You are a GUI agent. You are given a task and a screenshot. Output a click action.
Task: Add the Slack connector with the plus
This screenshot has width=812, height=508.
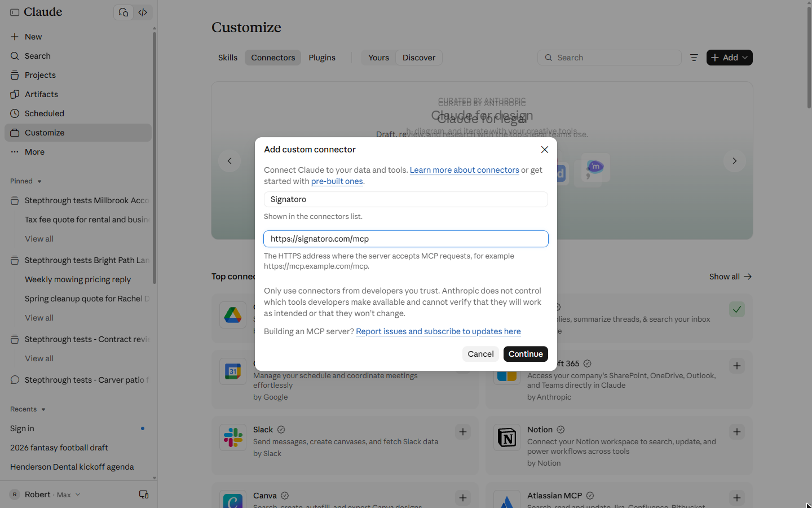463,432
